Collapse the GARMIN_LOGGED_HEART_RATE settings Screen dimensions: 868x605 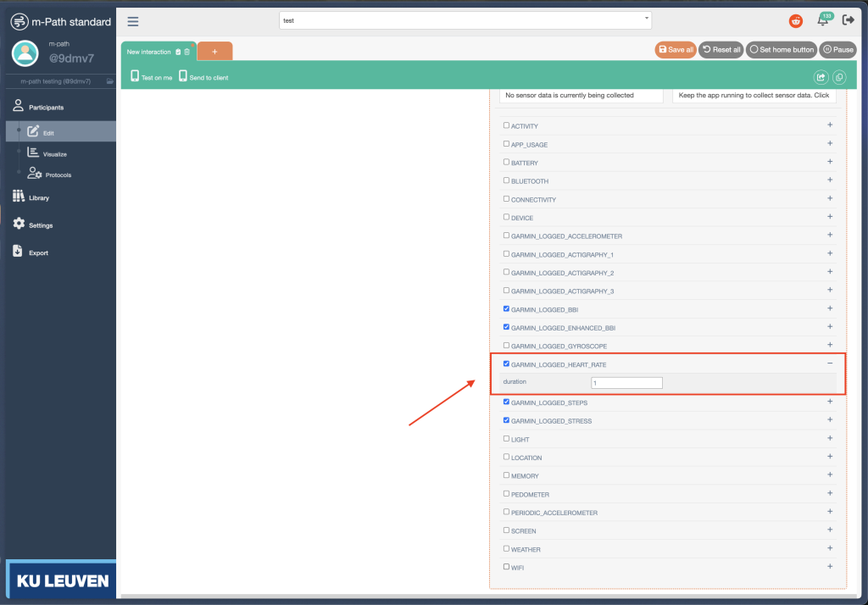coord(830,364)
